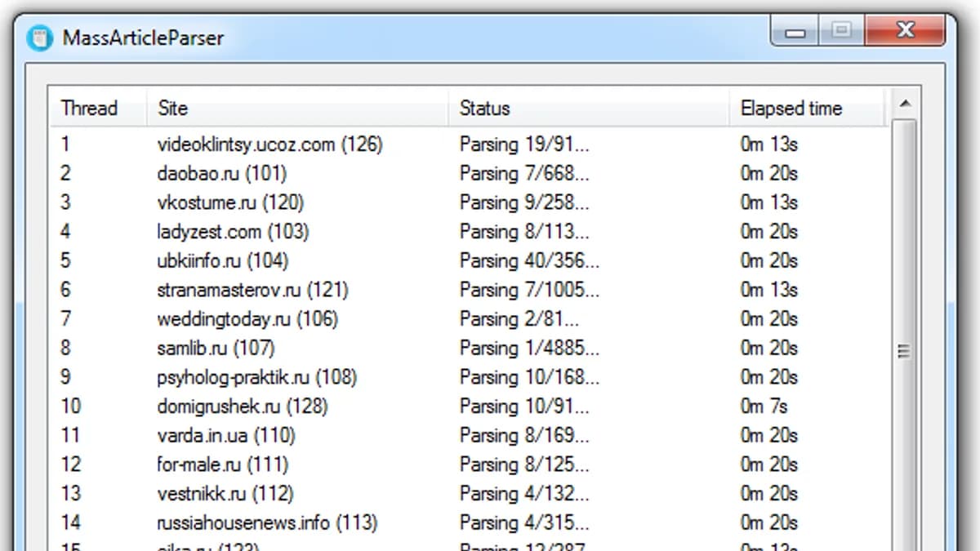Screen dimensions: 980x551
Task: Sort by the Thread column header
Action: pos(99,109)
